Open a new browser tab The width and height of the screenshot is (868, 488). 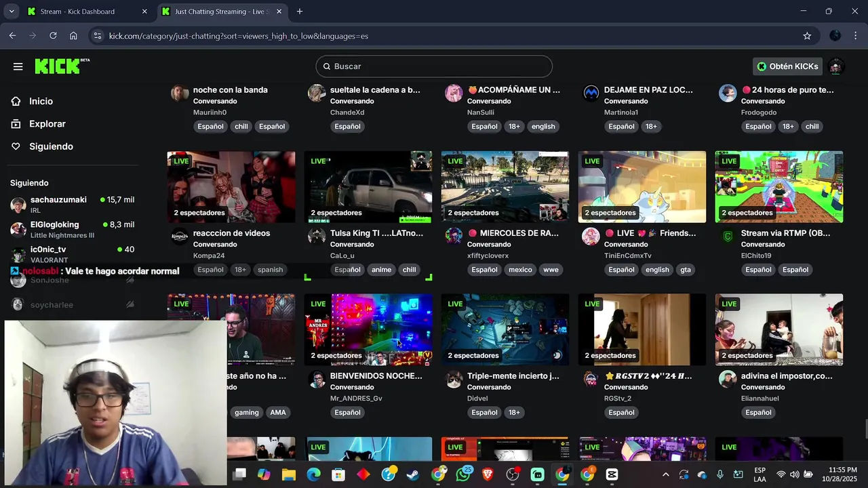(x=300, y=12)
